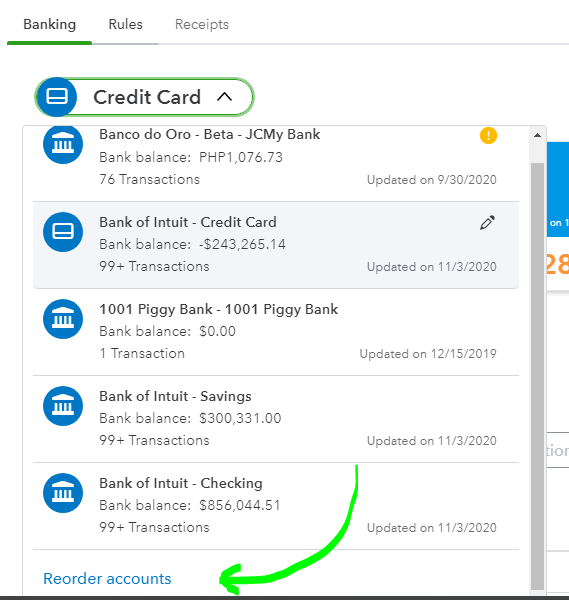Choose 1001 Piggy Bank account entry

point(276,332)
